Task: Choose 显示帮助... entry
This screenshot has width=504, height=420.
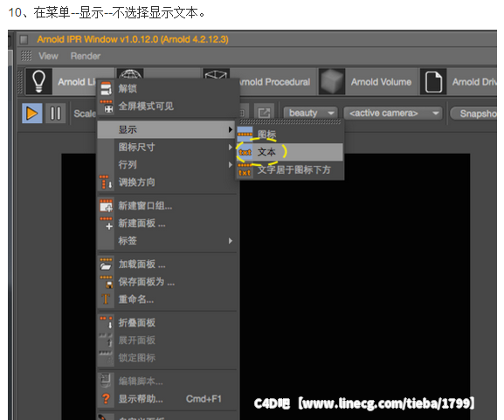Action: click(166, 399)
